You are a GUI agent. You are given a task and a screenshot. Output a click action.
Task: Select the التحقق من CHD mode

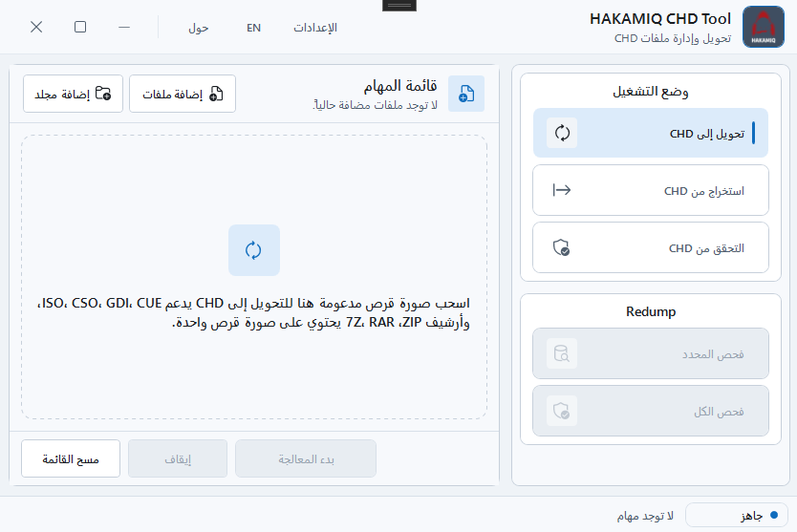pos(650,247)
